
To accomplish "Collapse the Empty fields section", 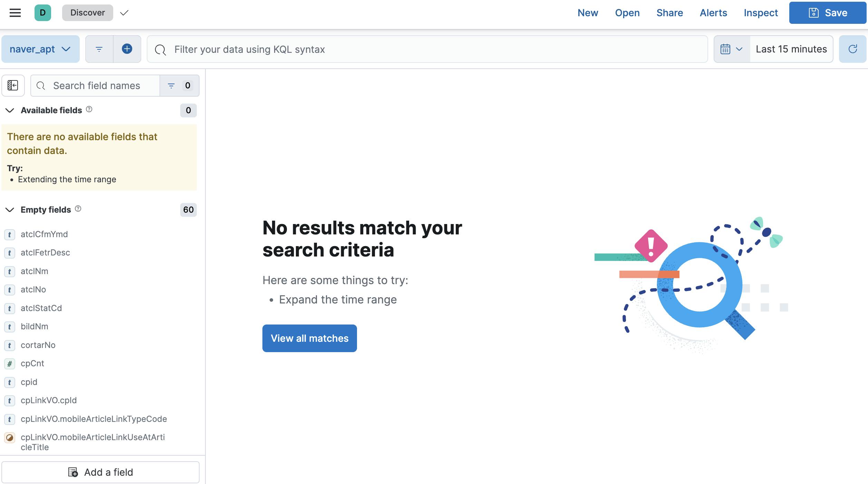I will (10, 210).
